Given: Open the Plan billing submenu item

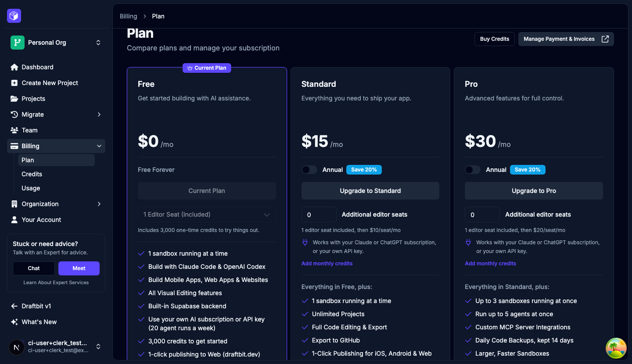Looking at the screenshot, I should [x=56, y=160].
